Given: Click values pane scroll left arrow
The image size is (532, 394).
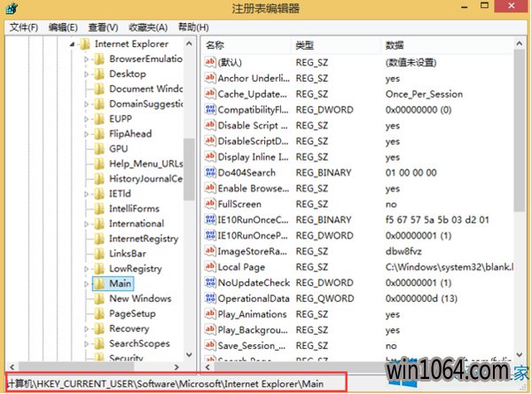Looking at the screenshot, I should tap(207, 366).
